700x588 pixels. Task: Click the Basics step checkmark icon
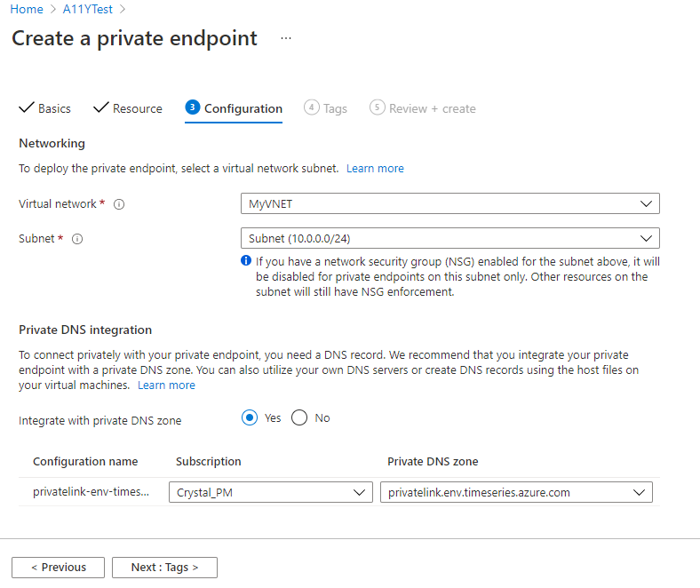(26, 108)
